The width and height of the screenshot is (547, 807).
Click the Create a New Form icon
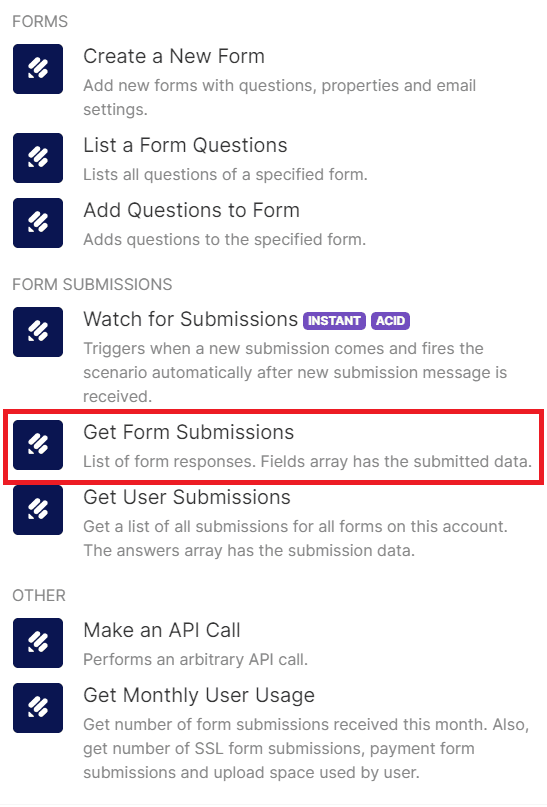(x=38, y=69)
